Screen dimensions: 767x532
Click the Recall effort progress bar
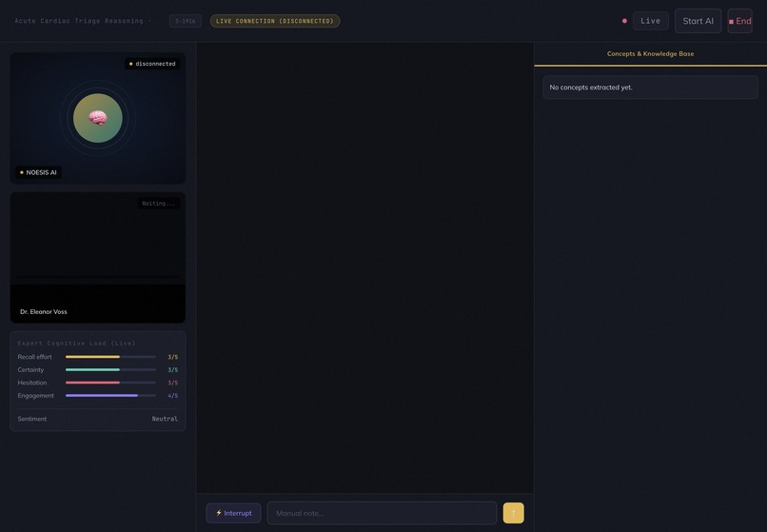tap(110, 357)
